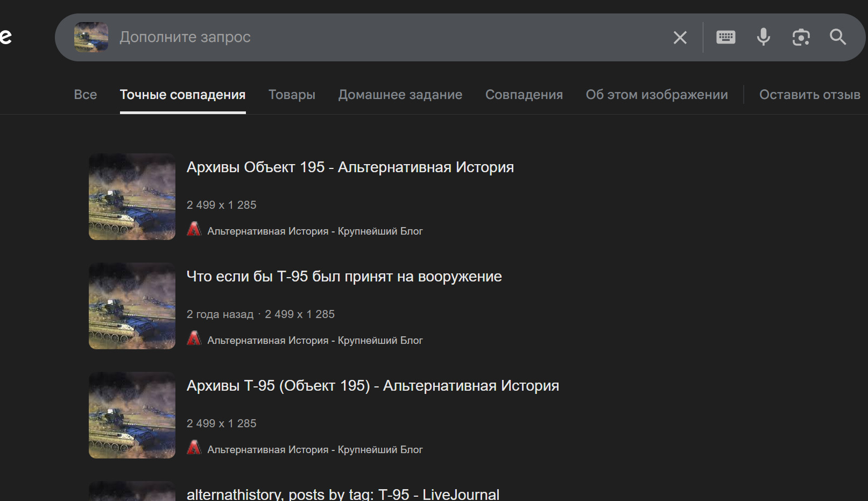
Task: Submit search with magnifying glass icon
Action: pos(838,37)
